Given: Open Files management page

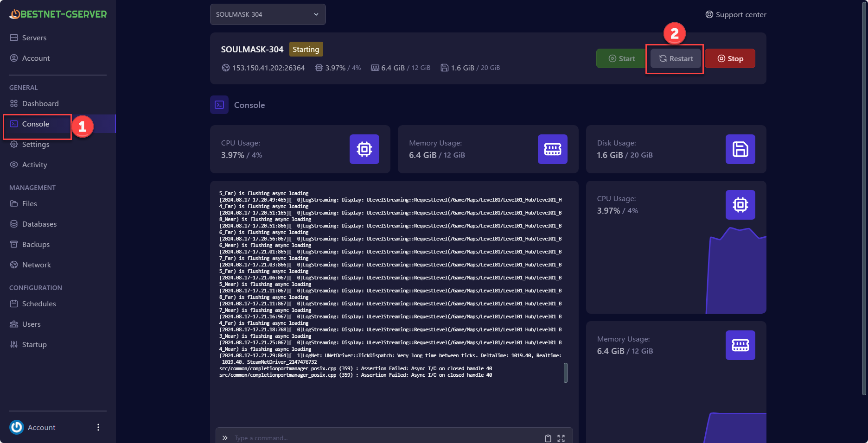Looking at the screenshot, I should 30,203.
